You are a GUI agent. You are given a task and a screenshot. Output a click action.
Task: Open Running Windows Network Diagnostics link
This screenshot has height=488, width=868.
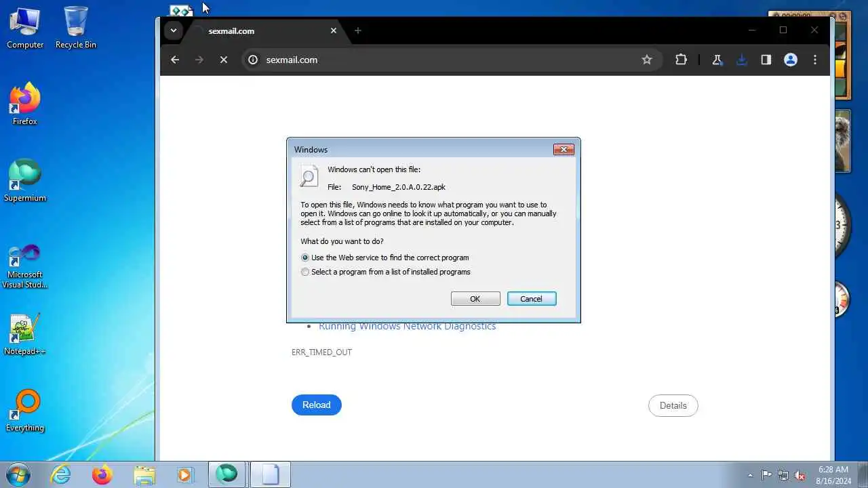(x=408, y=326)
